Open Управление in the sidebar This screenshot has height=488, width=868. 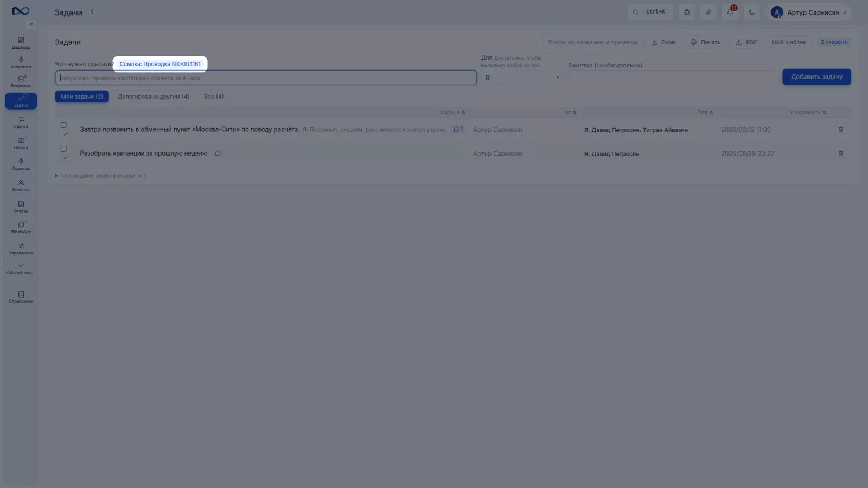point(21,248)
